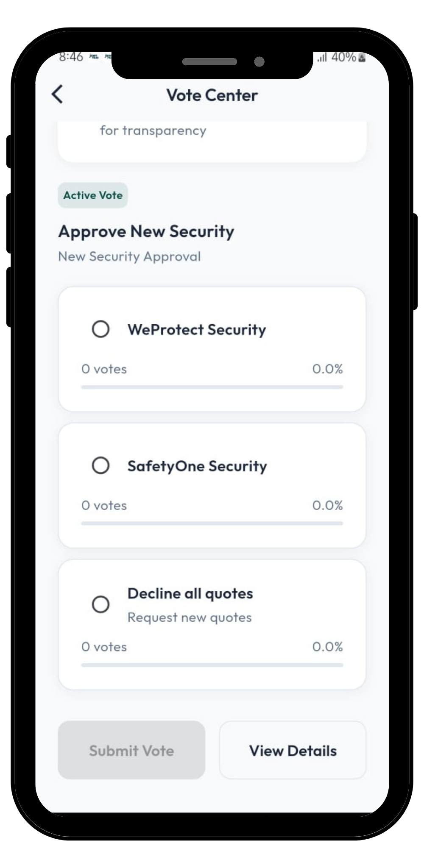Tap the WeProtect Security option label
Image resolution: width=424 pixels, height=868 pixels.
pyautogui.click(x=197, y=330)
